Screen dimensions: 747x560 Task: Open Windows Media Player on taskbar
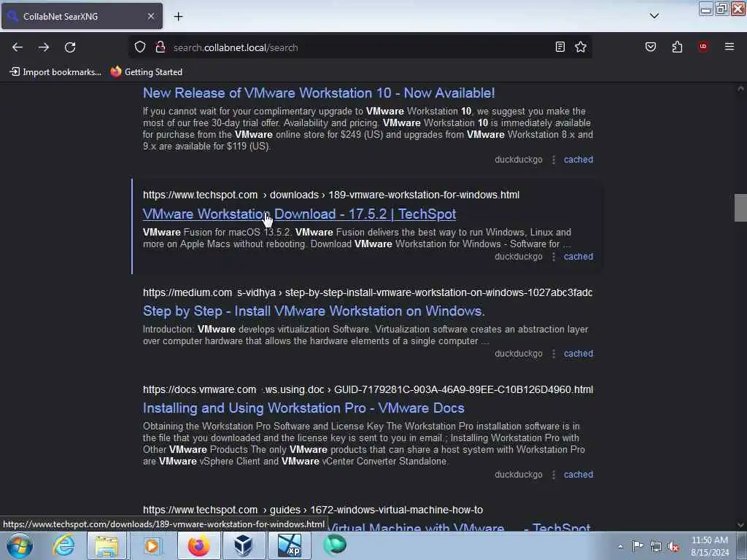152,545
